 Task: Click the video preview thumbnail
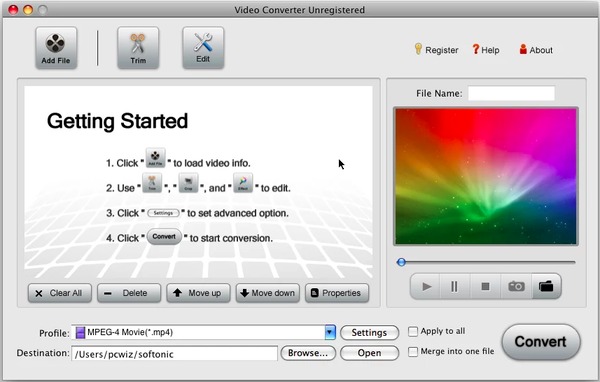pos(486,176)
